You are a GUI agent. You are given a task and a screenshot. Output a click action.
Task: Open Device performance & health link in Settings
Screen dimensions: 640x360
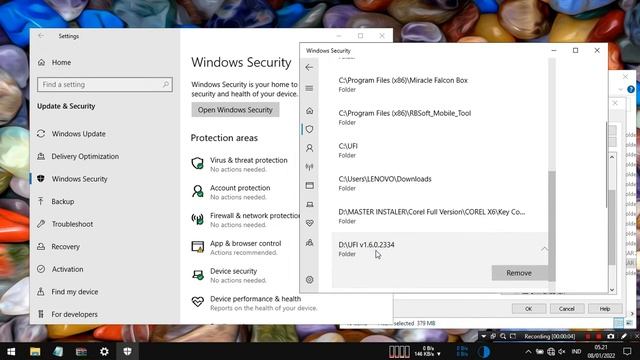coord(256,299)
